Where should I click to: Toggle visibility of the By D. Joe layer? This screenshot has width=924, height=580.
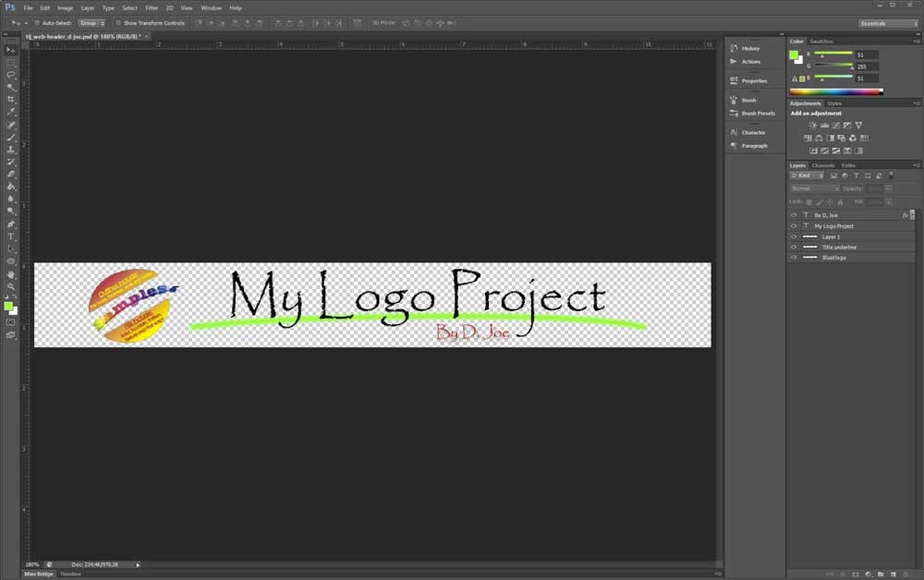pos(794,215)
